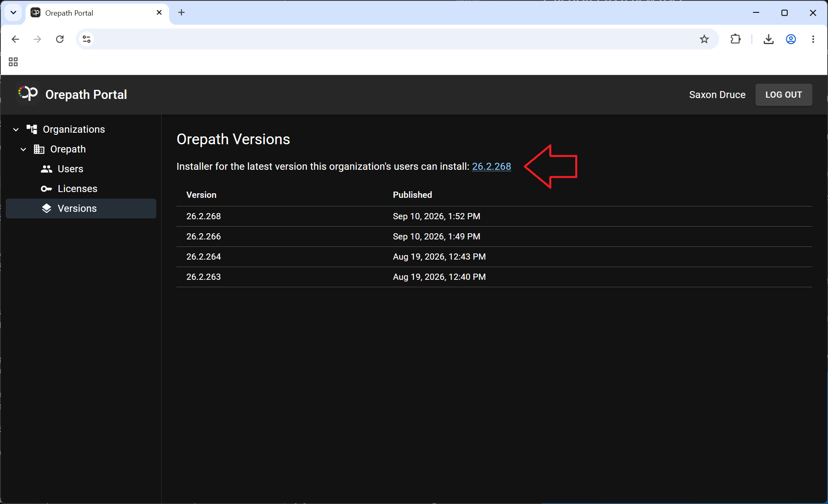Image resolution: width=828 pixels, height=504 pixels.
Task: Bookmark this page with the star
Action: click(704, 39)
